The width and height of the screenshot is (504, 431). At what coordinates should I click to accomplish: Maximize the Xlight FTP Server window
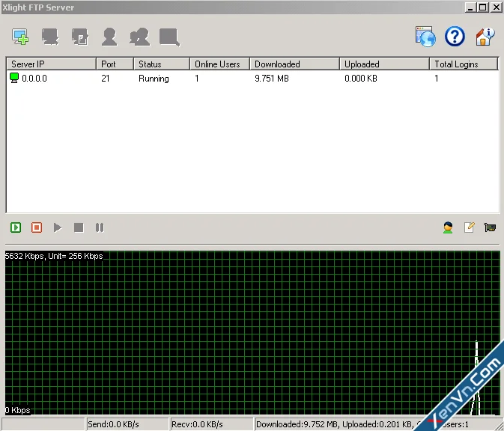482,7
